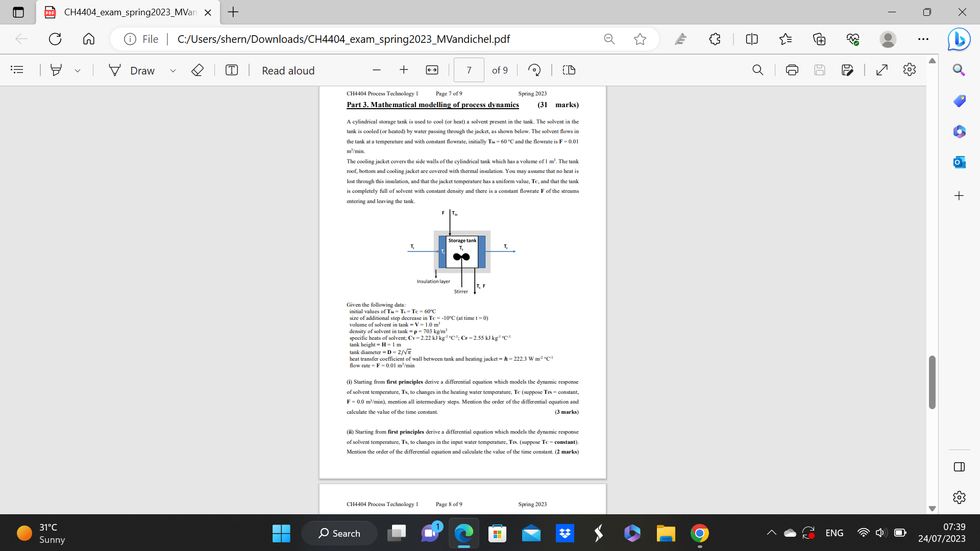Image resolution: width=980 pixels, height=551 pixels.
Task: Rotate the PDF page
Action: 534,70
